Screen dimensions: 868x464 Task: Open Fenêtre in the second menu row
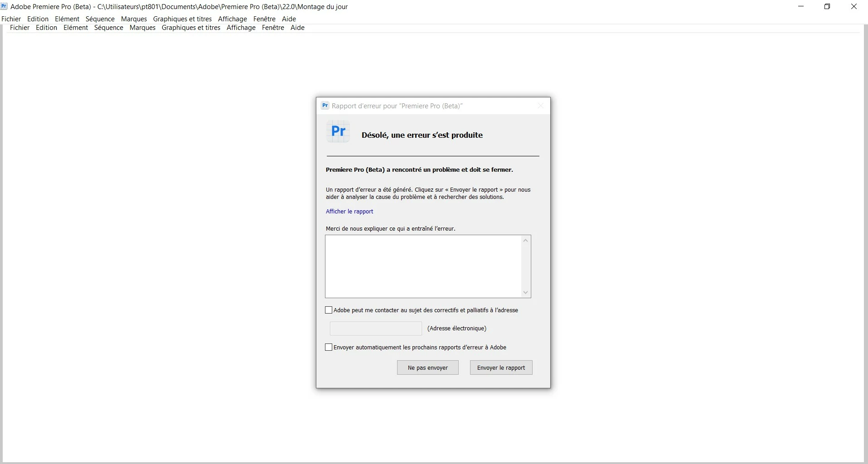(x=273, y=28)
